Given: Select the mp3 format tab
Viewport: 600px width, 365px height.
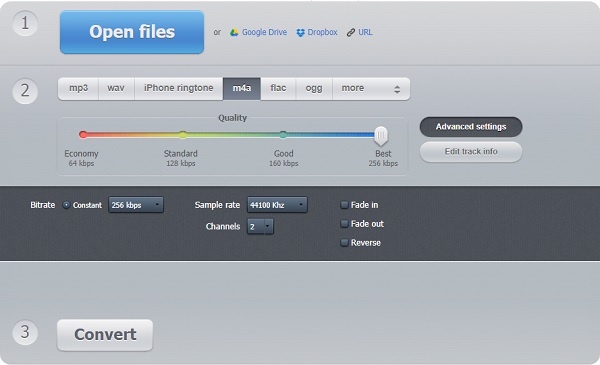Looking at the screenshot, I should [x=78, y=88].
